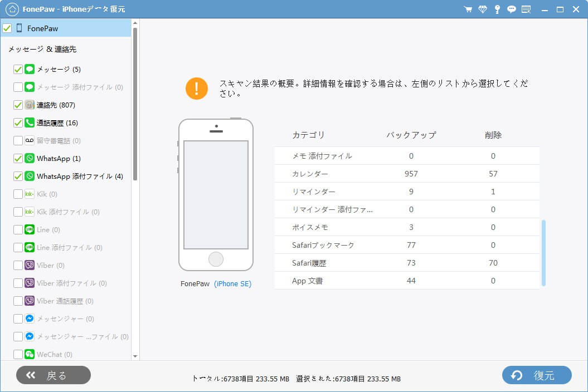Screen dimensions: 588x392
Task: Check the メッセージ 添付ファイル (0) checkbox
Action: pyautogui.click(x=18, y=87)
